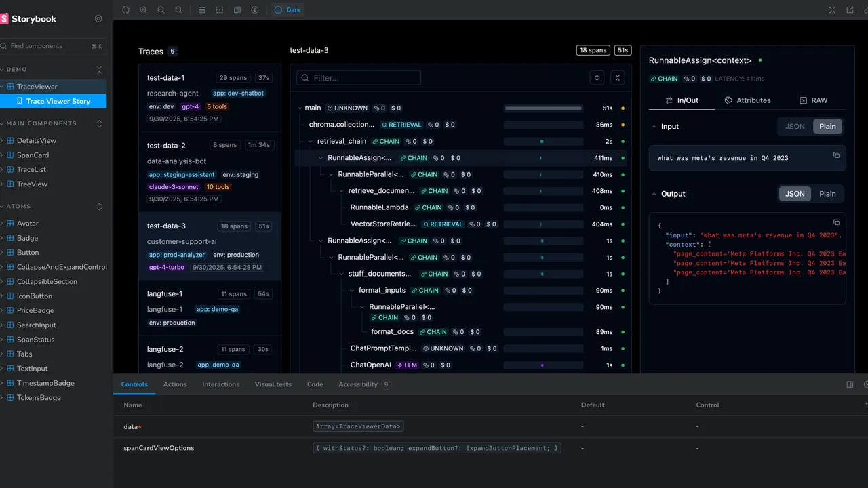
Task: Switch to the Attributes tab
Action: click(747, 100)
